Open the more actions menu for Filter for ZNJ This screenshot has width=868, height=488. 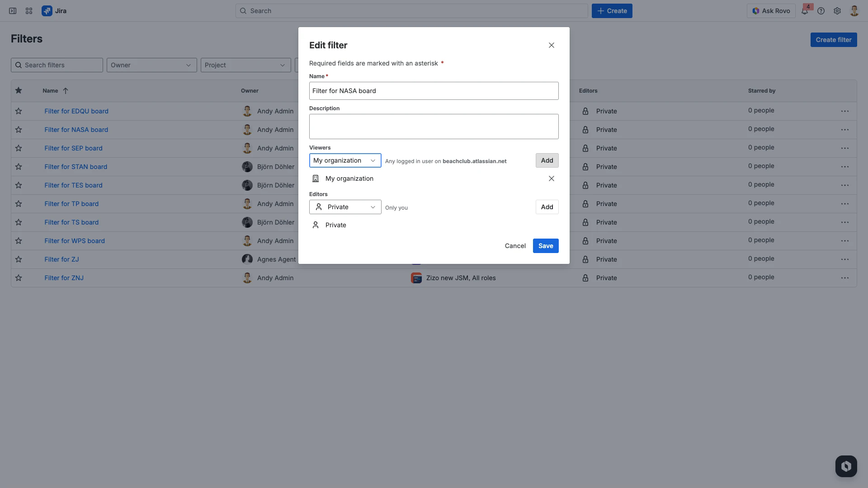pos(845,278)
